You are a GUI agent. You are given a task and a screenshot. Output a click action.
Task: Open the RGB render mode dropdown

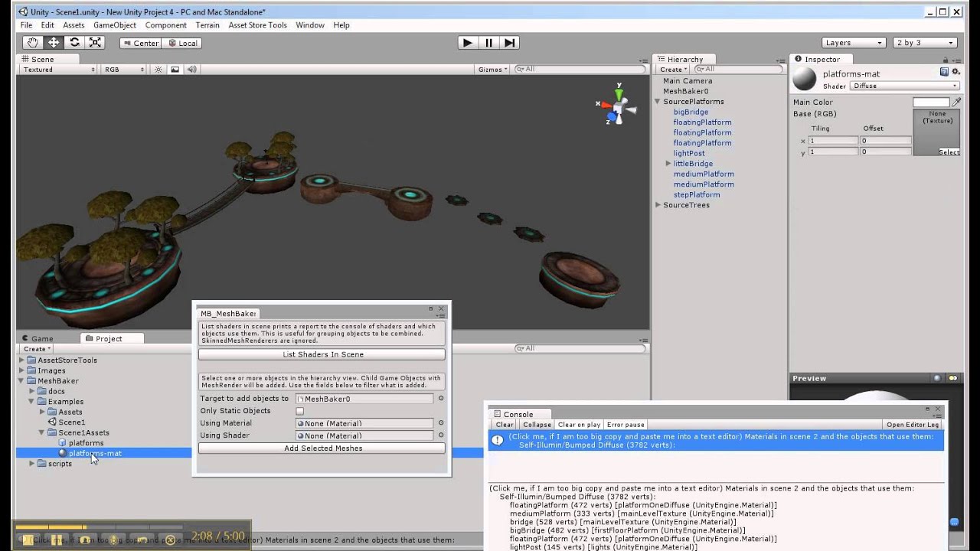click(x=124, y=70)
